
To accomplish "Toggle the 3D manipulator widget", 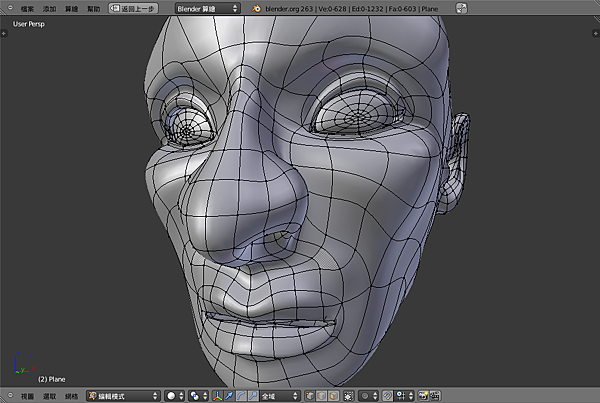I will tap(217, 395).
